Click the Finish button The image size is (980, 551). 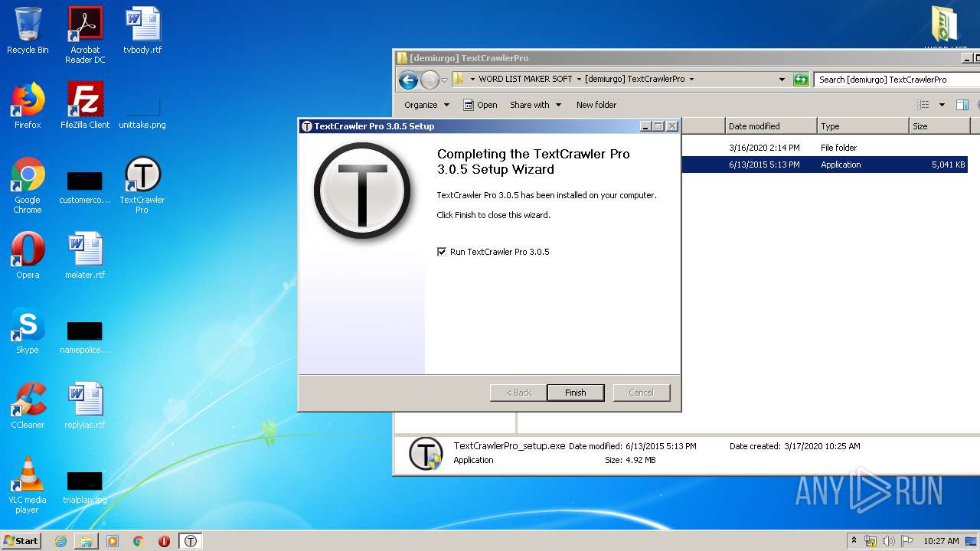click(x=576, y=393)
